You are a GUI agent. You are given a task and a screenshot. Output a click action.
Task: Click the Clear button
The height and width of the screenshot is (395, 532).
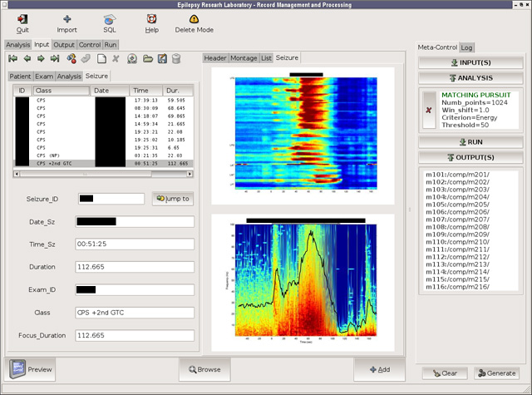(x=445, y=373)
